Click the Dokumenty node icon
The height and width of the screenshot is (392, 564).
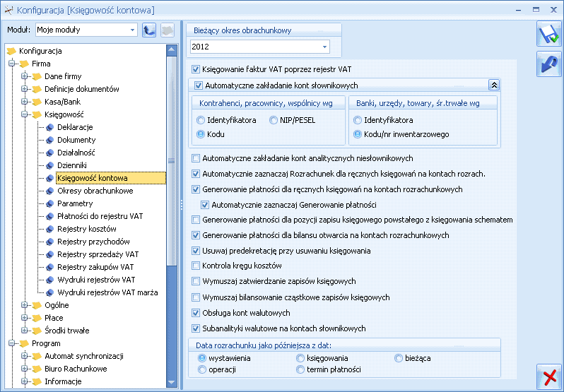pos(50,140)
